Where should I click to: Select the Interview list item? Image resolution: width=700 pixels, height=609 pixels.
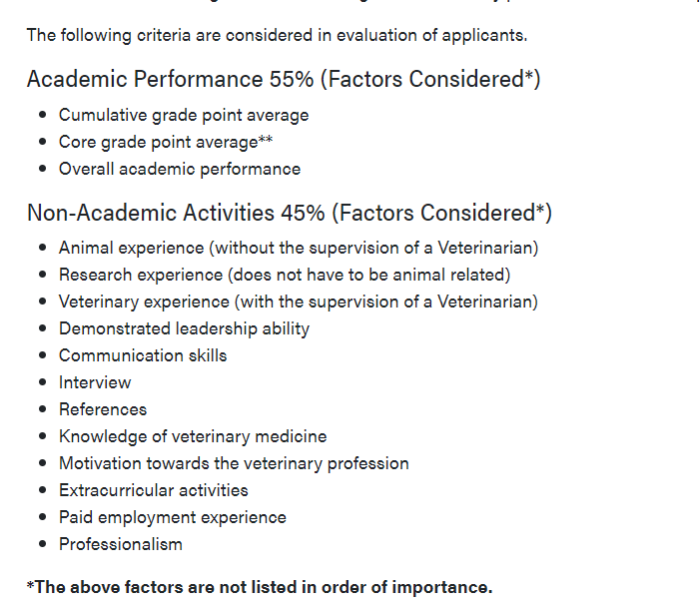(95, 382)
